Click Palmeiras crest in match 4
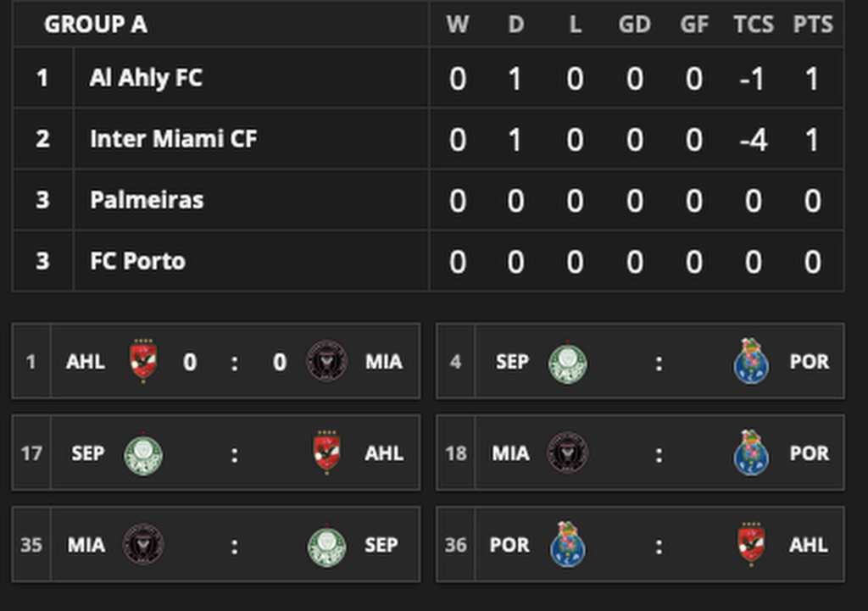This screenshot has width=868, height=611. [x=567, y=363]
